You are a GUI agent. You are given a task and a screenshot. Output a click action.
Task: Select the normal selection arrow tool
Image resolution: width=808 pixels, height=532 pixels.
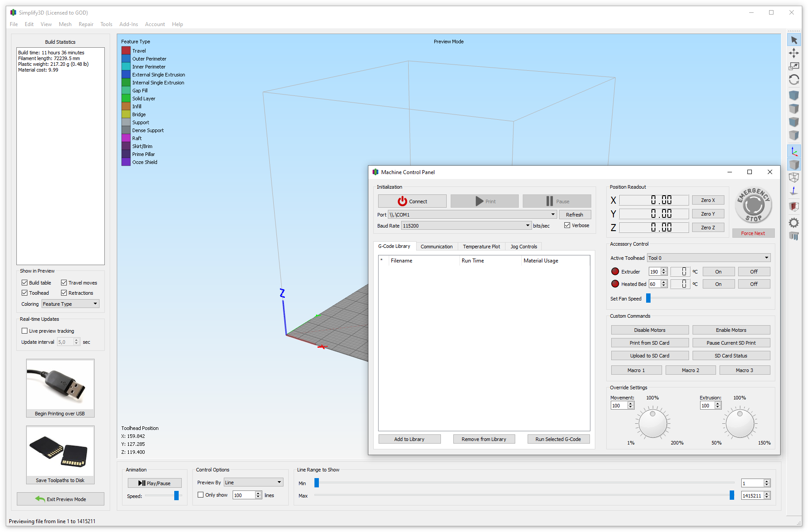click(x=794, y=40)
